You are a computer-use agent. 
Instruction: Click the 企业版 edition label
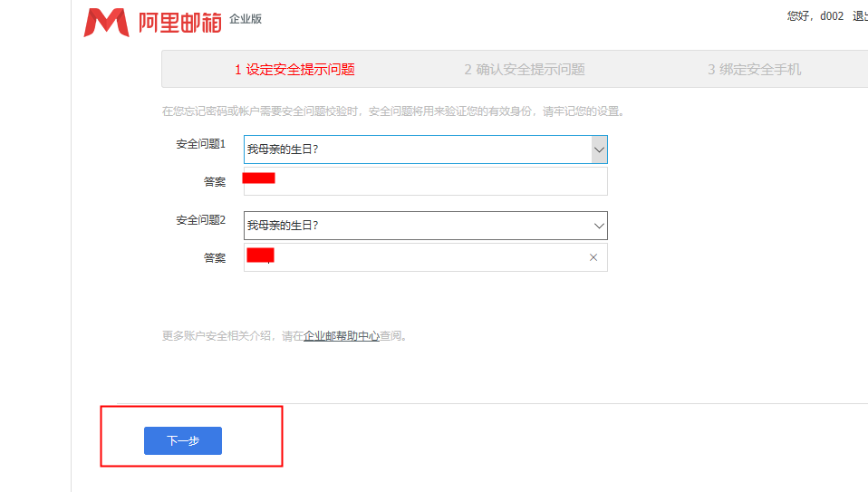coord(246,19)
